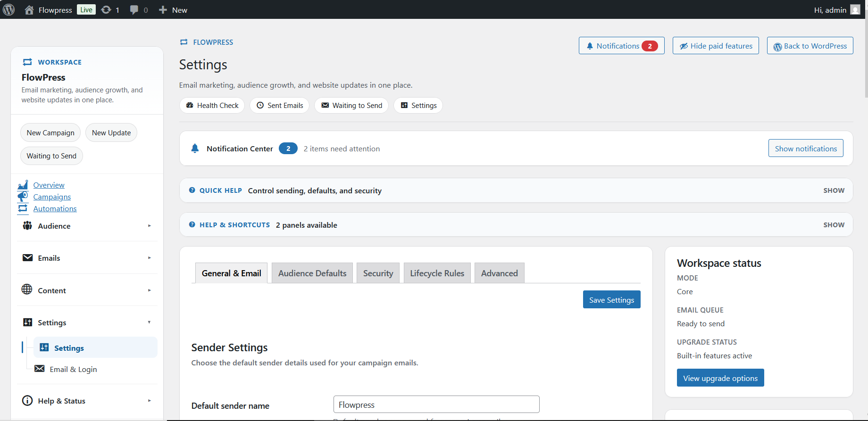Open the Flowpress home icon in admin bar
This screenshot has width=868, height=421.
click(x=29, y=10)
